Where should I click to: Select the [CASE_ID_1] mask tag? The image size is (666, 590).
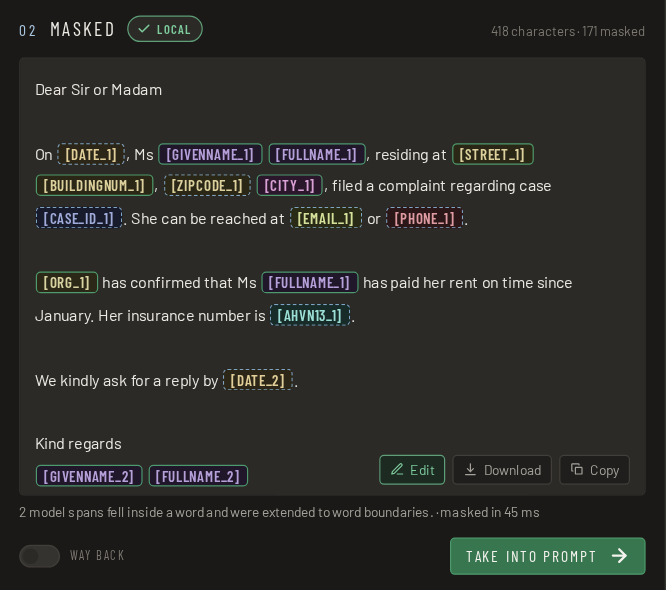pos(79,218)
